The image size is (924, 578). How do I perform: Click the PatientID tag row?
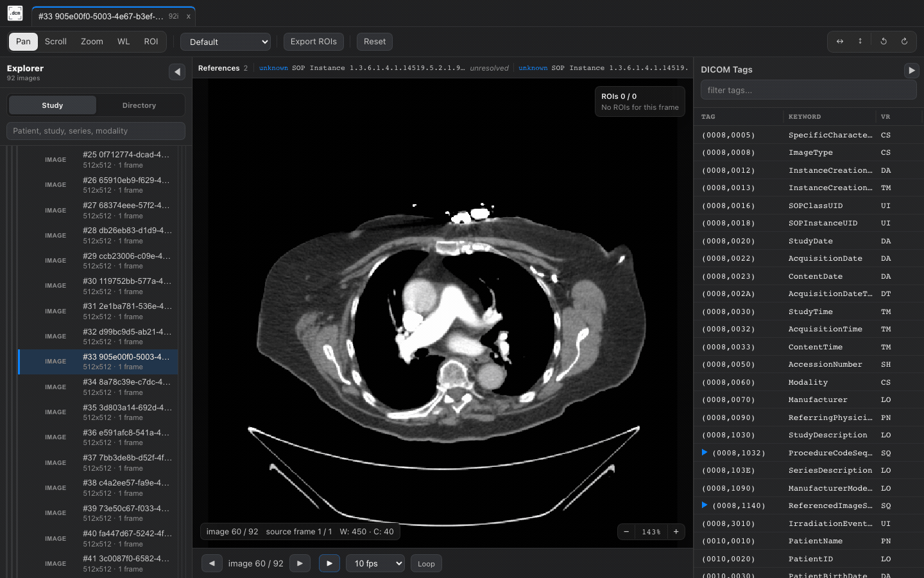[x=809, y=559]
